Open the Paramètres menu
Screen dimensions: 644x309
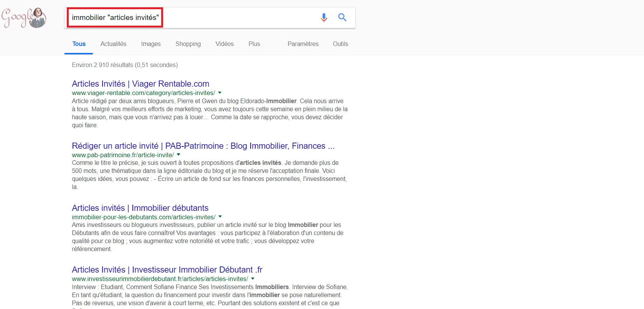tap(303, 44)
